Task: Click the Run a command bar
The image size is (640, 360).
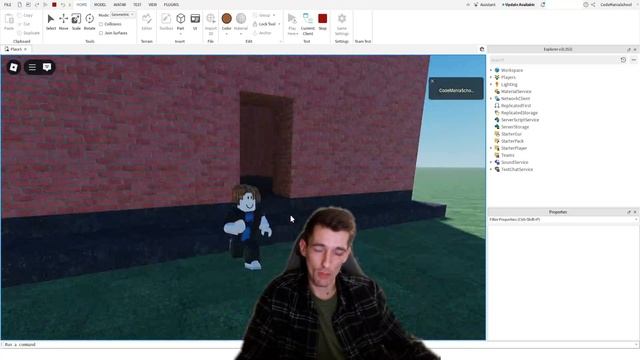Action: click(x=318, y=345)
